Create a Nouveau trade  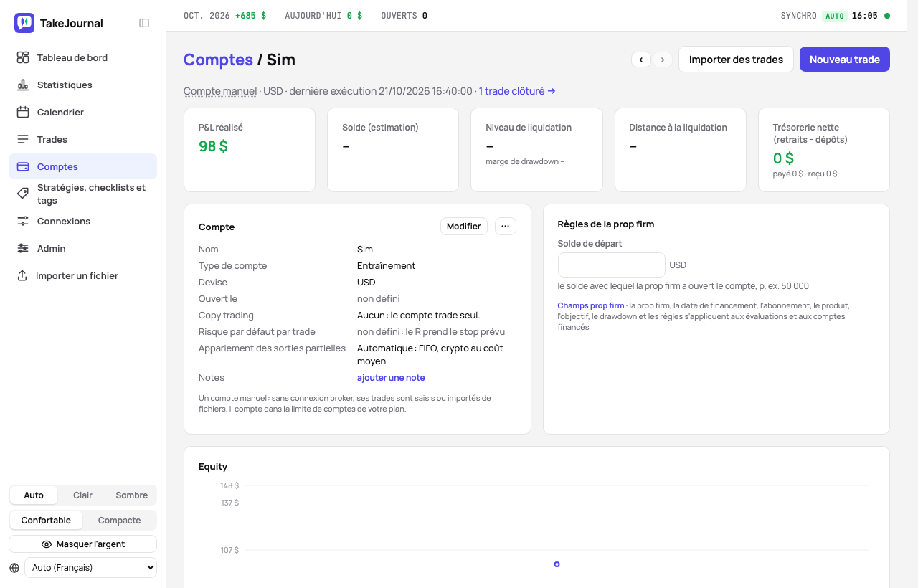(845, 60)
